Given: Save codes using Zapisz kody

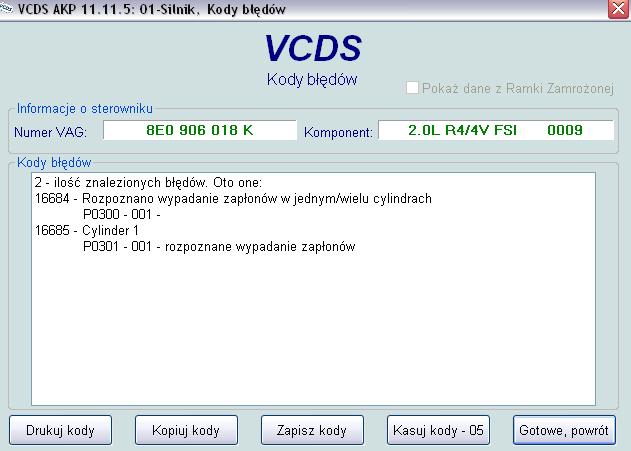Looking at the screenshot, I should (x=312, y=430).
